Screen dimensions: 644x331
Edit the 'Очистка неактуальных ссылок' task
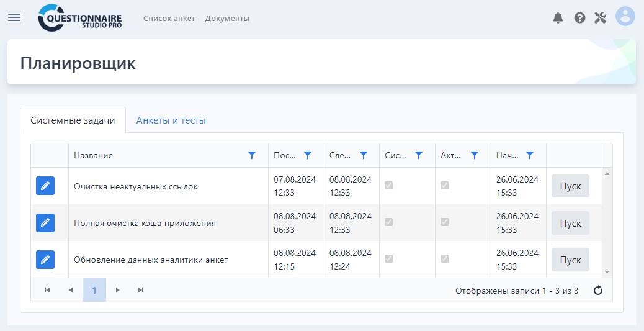tap(45, 186)
